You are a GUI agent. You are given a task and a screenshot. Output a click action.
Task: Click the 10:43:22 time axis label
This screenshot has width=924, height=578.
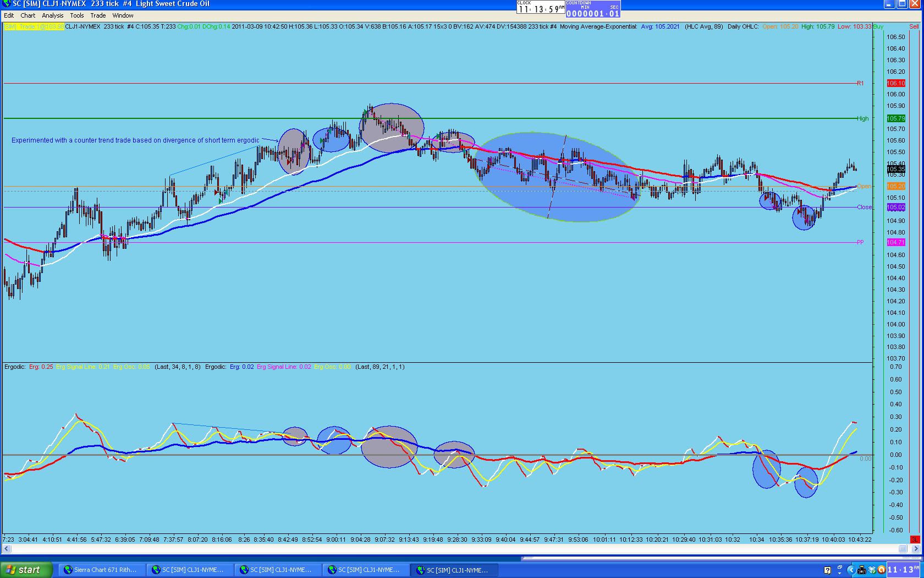[x=860, y=539]
